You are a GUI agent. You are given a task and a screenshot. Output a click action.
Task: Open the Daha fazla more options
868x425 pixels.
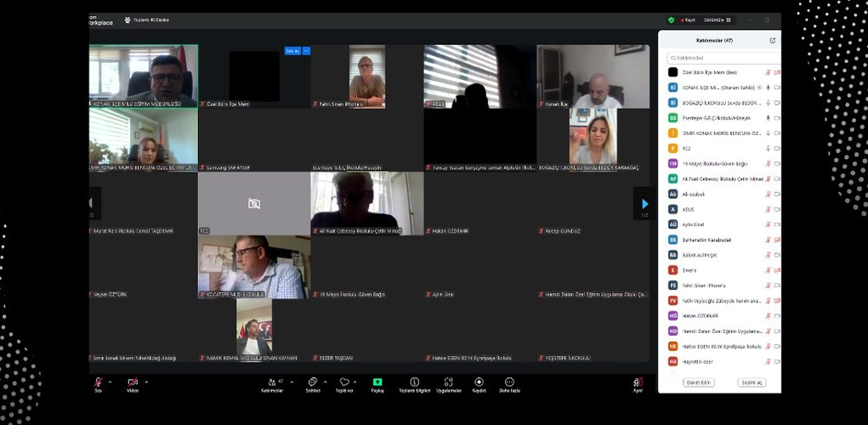(509, 382)
